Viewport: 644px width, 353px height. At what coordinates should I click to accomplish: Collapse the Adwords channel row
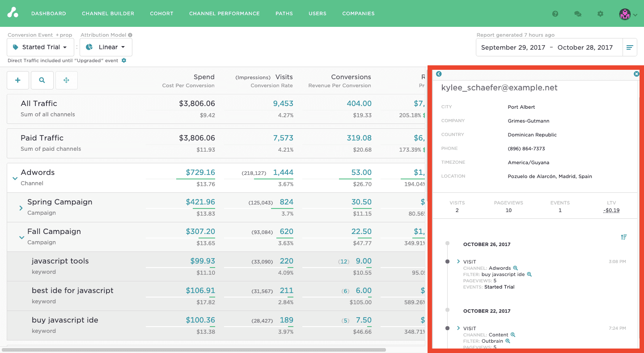(x=15, y=178)
